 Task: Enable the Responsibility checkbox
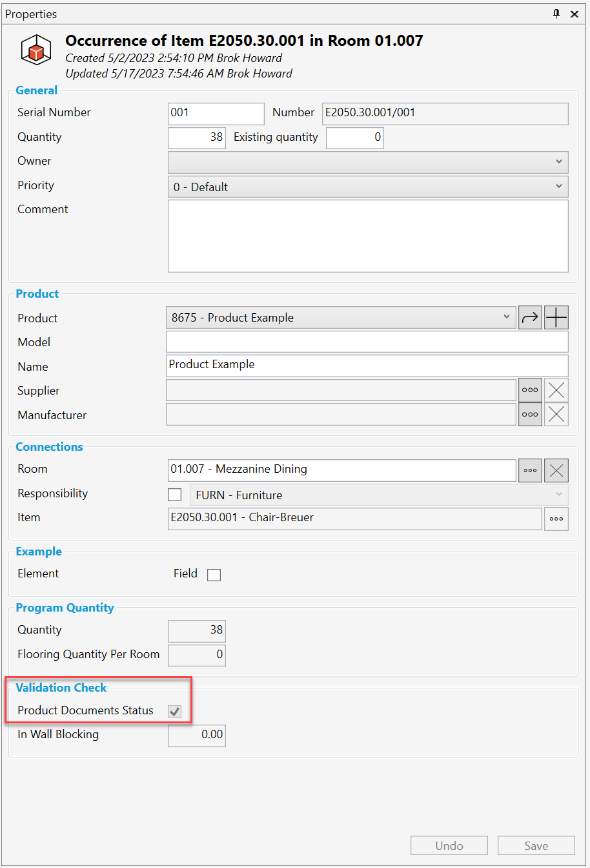pyautogui.click(x=175, y=495)
